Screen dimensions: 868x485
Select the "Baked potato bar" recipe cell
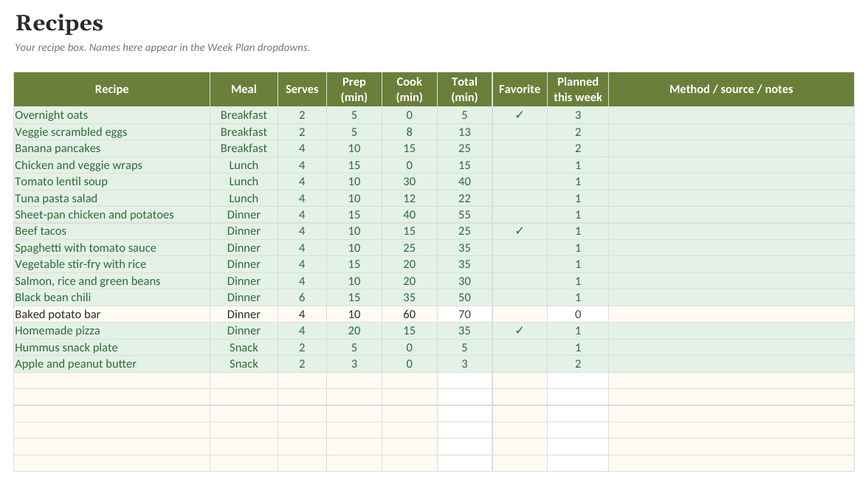coord(112,314)
